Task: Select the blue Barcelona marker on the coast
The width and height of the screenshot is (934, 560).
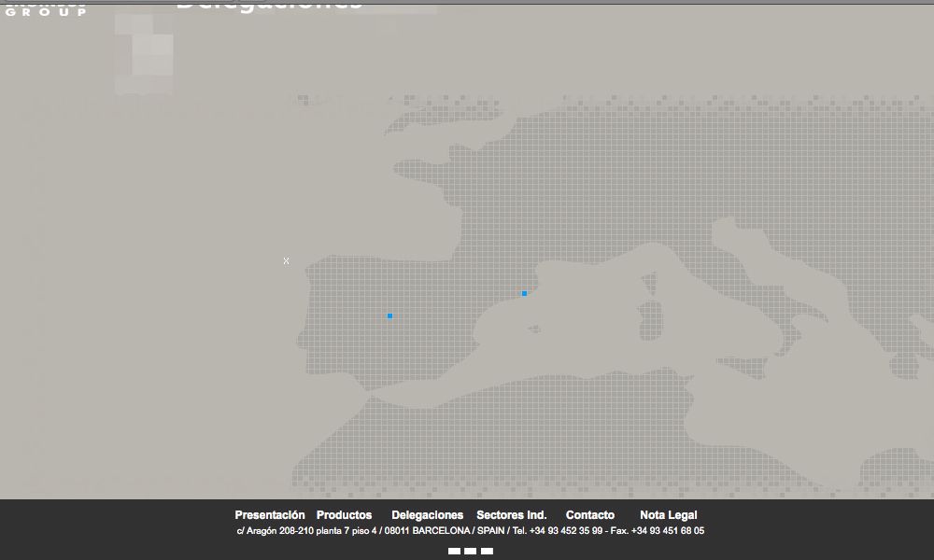Action: click(x=524, y=293)
